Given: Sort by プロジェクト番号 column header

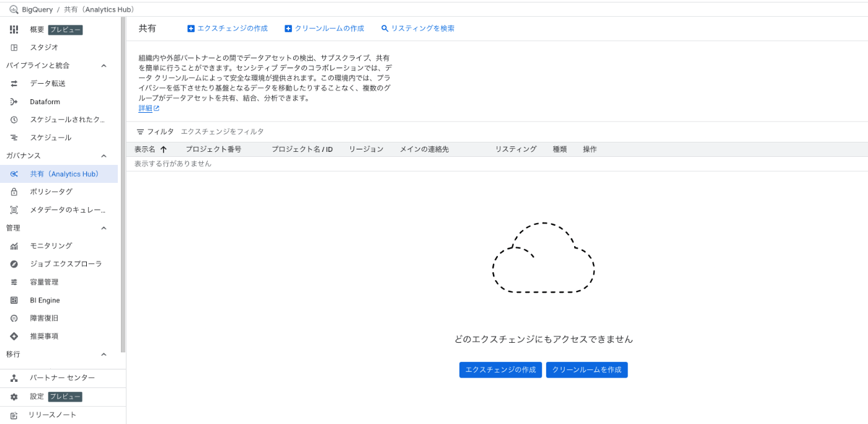Looking at the screenshot, I should [213, 149].
